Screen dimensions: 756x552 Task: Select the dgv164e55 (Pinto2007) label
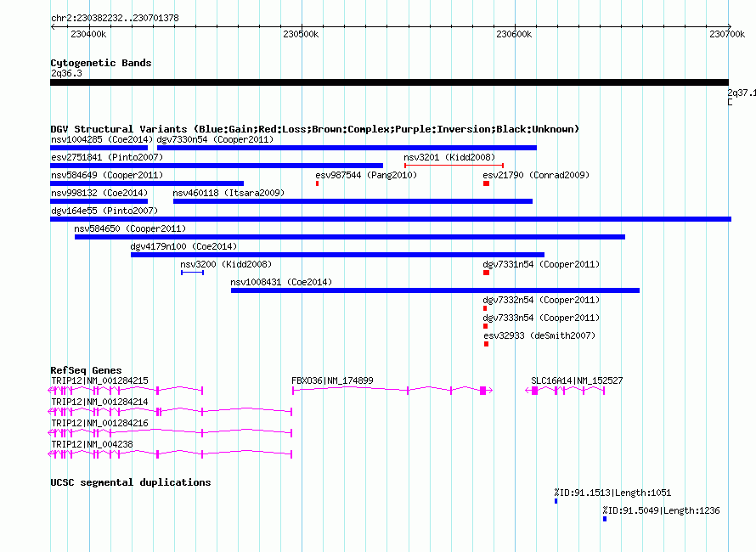104,211
